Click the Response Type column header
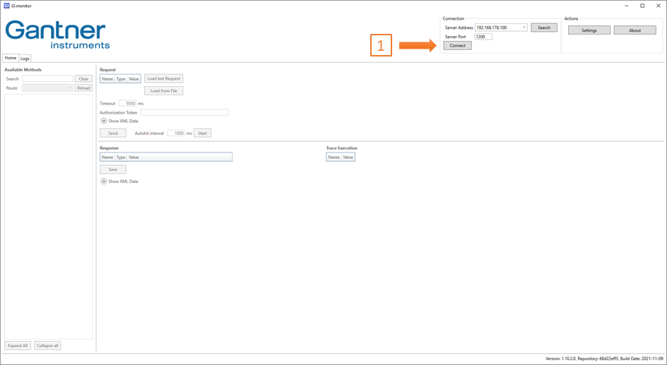Image resolution: width=667 pixels, height=365 pixels. (x=121, y=157)
